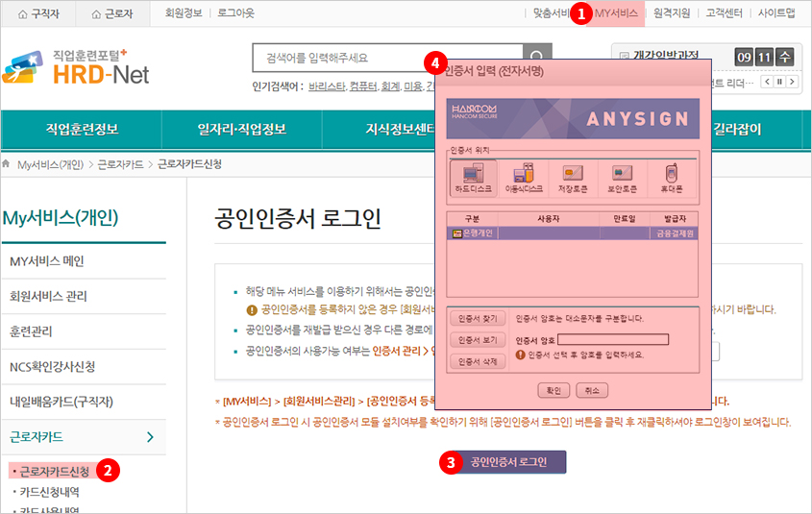Click the search keyword input field
812x514 pixels.
(388, 58)
